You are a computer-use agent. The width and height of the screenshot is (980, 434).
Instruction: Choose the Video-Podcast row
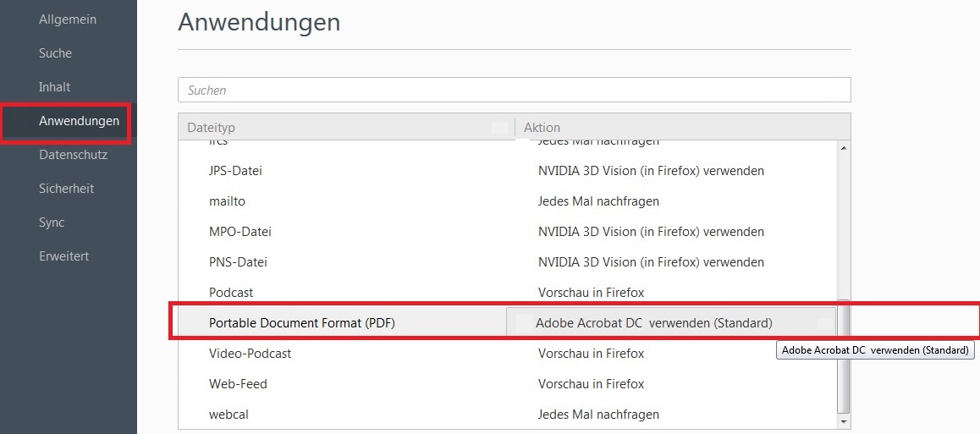(508, 354)
